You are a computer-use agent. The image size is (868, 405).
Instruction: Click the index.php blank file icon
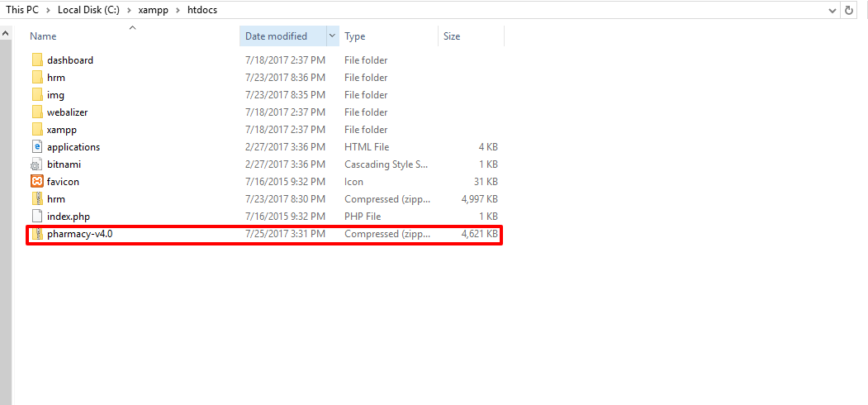(x=37, y=216)
